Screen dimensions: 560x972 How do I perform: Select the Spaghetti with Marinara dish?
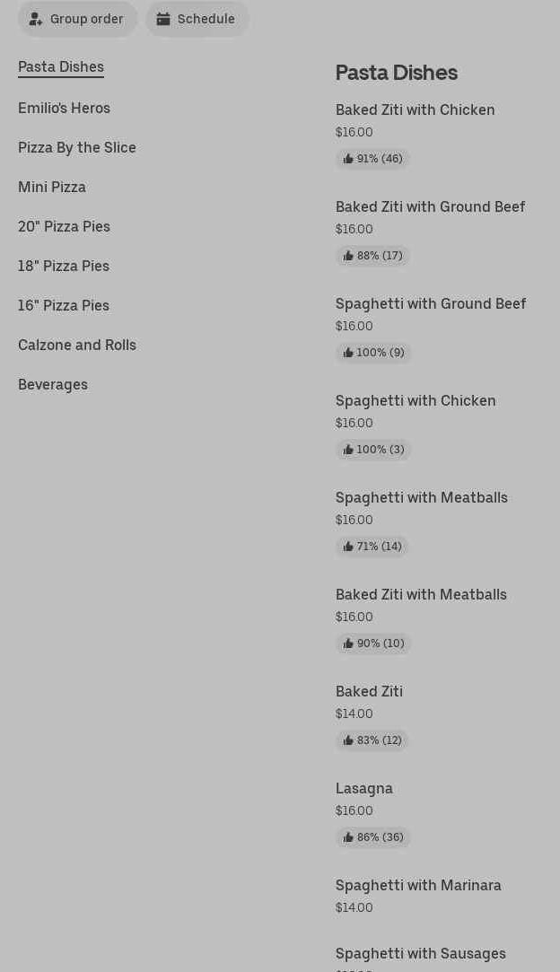coord(418,885)
